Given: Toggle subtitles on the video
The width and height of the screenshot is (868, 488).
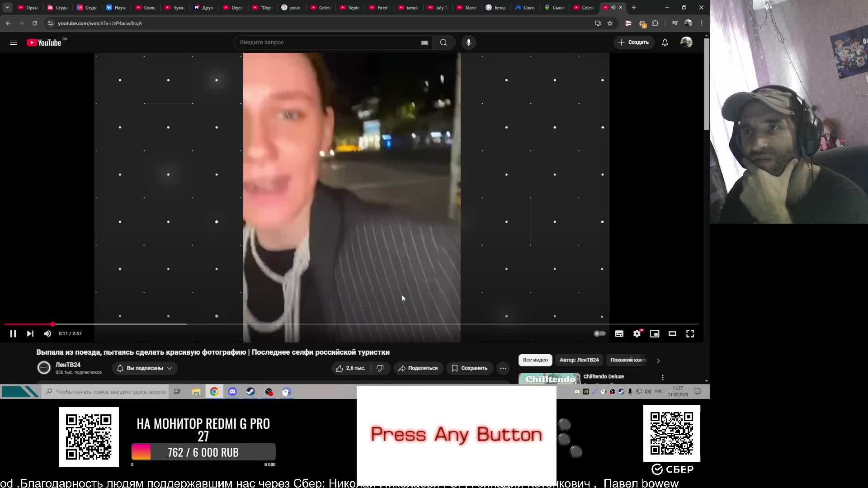Looking at the screenshot, I should 619,333.
